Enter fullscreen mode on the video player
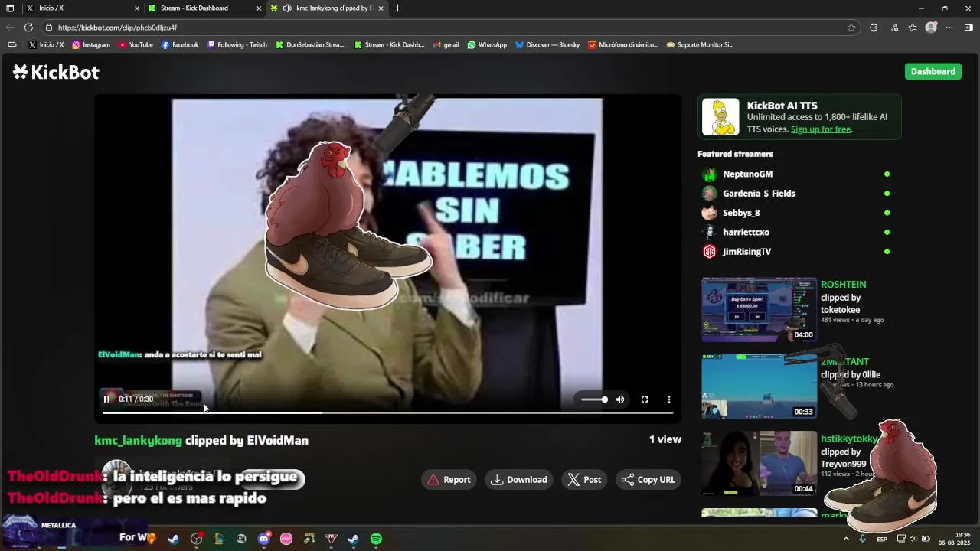This screenshot has width=980, height=551. [x=645, y=399]
